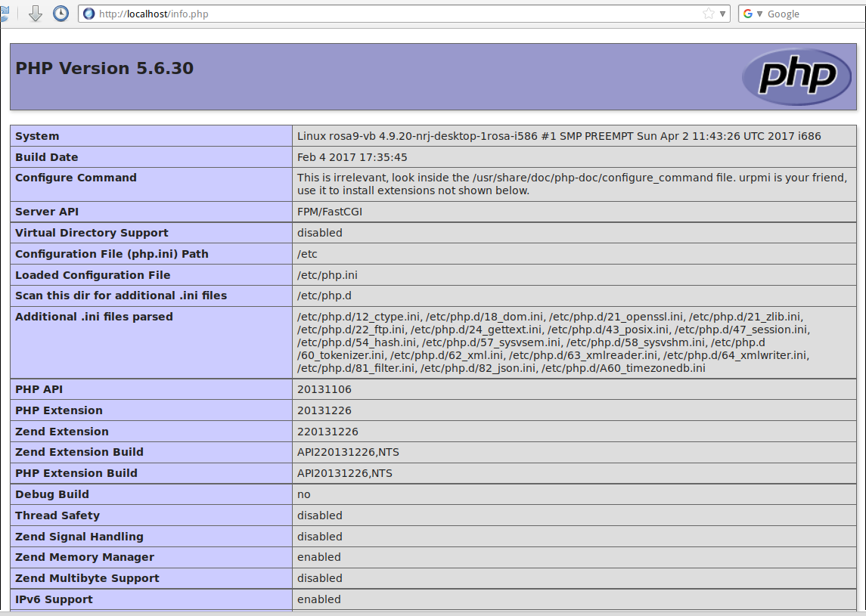Select the PHP Extension label
This screenshot has height=616, width=866.
coord(58,410)
